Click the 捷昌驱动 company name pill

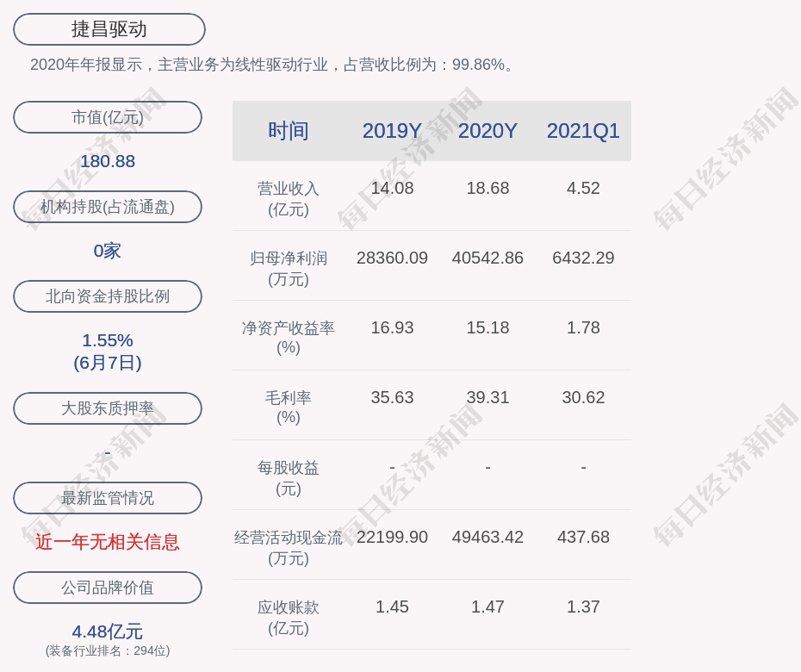pos(109,29)
